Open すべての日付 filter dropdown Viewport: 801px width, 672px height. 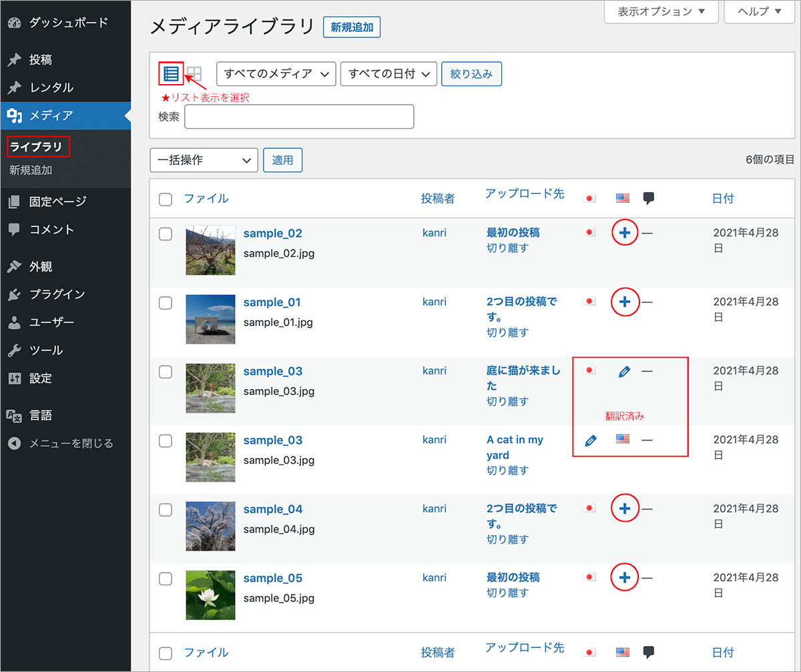[388, 73]
